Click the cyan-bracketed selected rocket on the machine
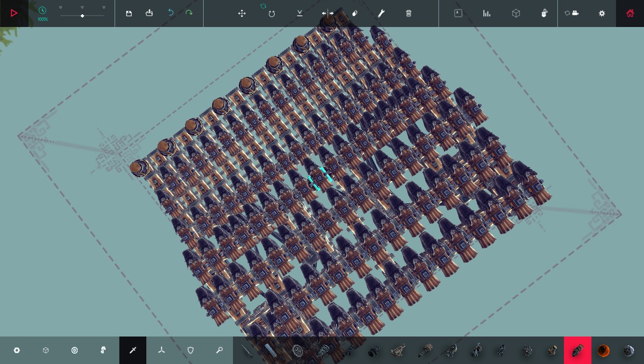 click(x=320, y=178)
